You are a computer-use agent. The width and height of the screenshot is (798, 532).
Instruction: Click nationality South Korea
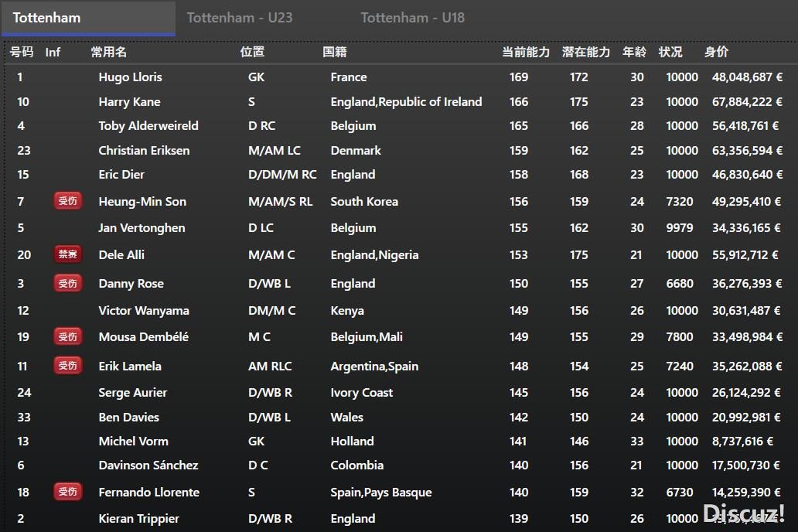point(364,202)
